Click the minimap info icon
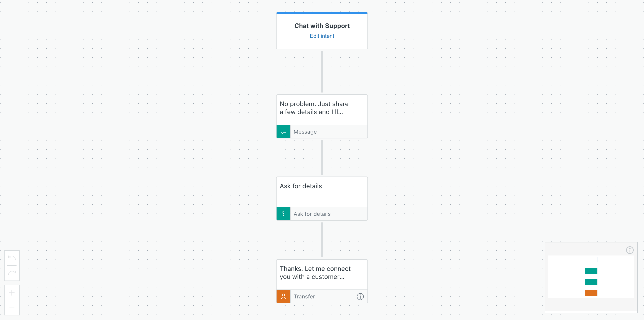The height and width of the screenshot is (320, 644). [630, 250]
